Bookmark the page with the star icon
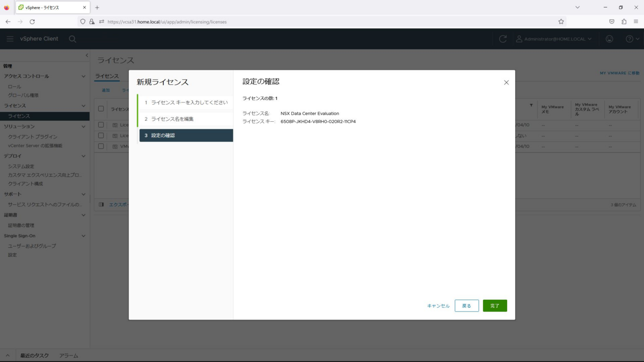This screenshot has width=644, height=362. (x=561, y=22)
